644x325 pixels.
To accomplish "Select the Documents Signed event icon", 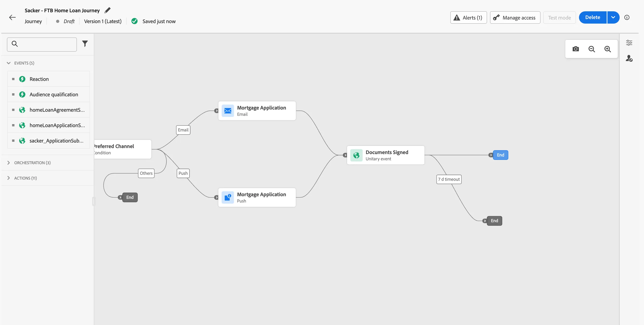I will point(356,155).
